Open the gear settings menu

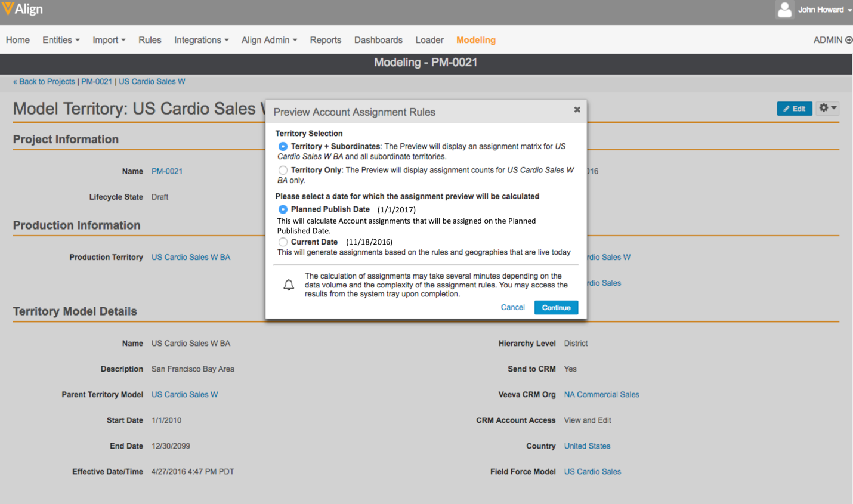pos(827,108)
